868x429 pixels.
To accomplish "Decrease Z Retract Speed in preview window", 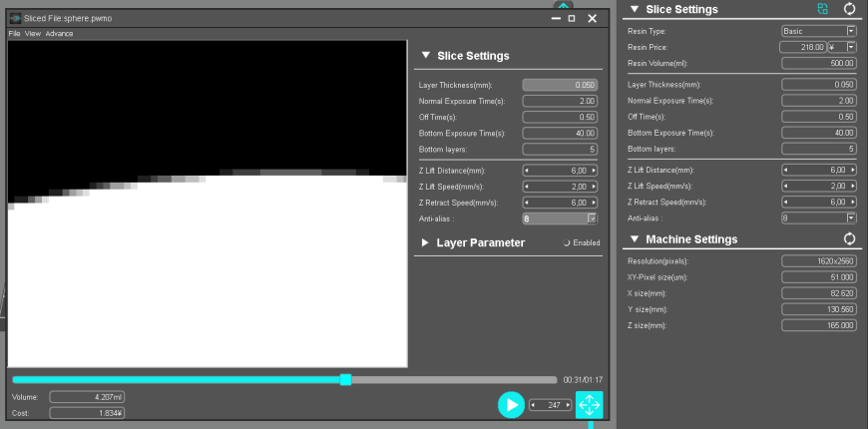I will tap(527, 203).
